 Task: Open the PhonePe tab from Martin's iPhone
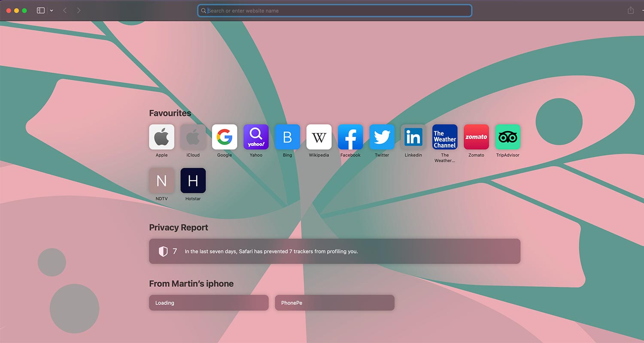[334, 303]
